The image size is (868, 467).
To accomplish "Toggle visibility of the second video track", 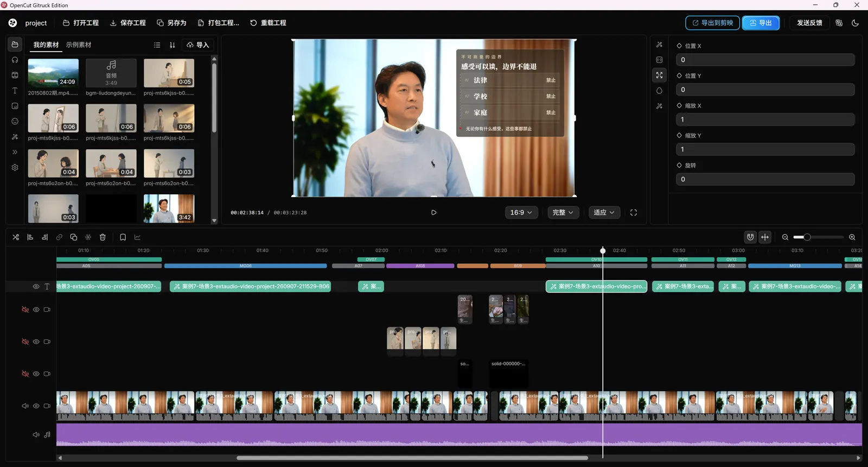I will pyautogui.click(x=36, y=342).
